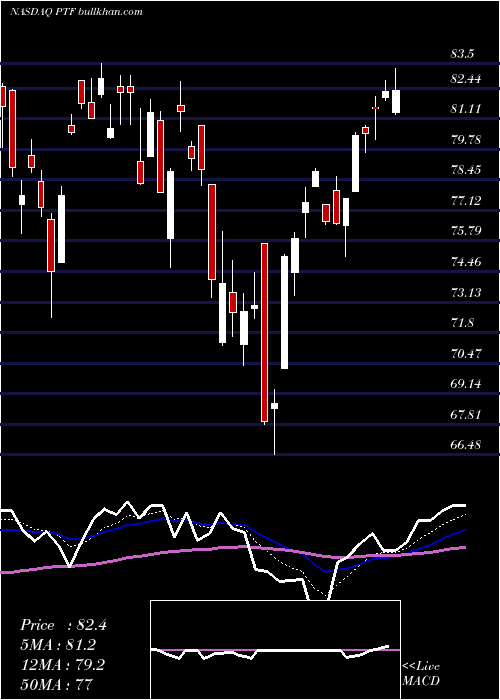Image resolution: width=500 pixels, height=700 pixels.
Task: Click the 12MA : 79.2 readout
Action: [62, 665]
